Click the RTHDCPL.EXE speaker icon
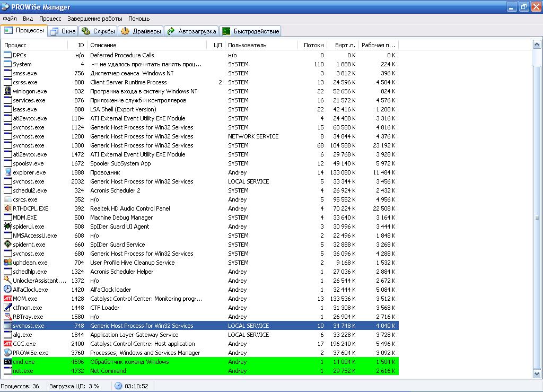The width and height of the screenshot is (543, 392). point(8,208)
